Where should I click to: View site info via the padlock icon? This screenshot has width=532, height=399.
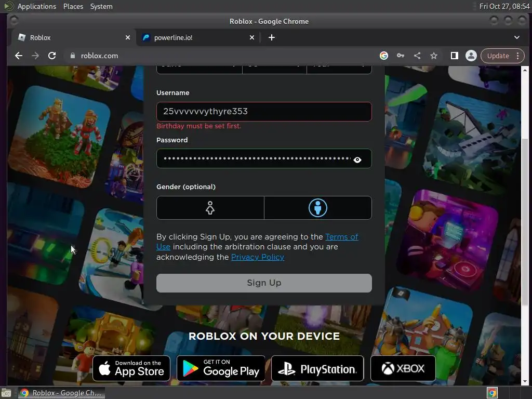click(72, 56)
